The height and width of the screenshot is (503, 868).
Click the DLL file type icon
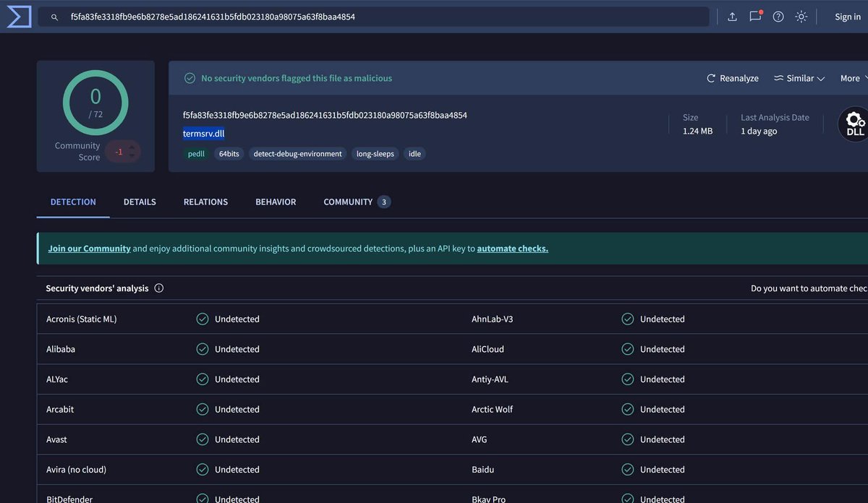854,124
